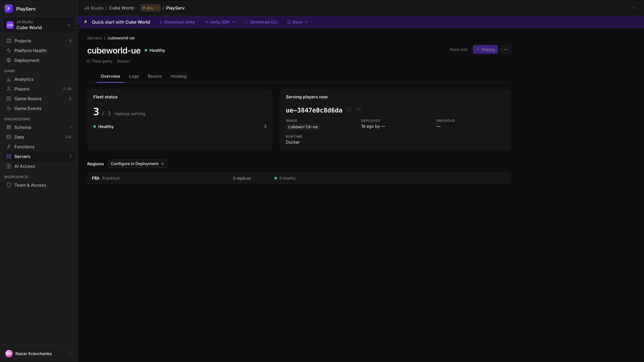Go to Platform Health in sidebar
This screenshot has height=362, width=644.
pos(39,50)
